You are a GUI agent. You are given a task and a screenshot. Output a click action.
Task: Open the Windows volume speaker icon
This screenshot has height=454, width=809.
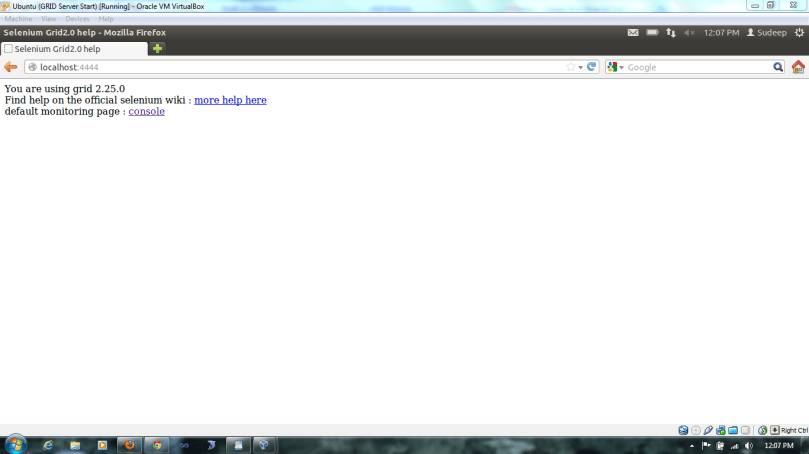coord(749,446)
